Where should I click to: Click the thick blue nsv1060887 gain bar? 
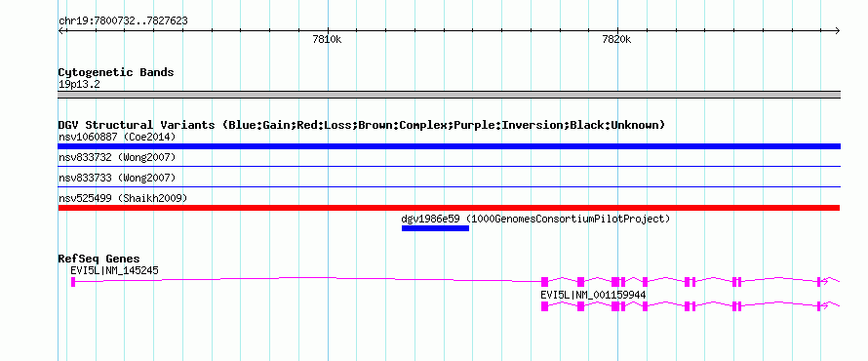pos(449,146)
